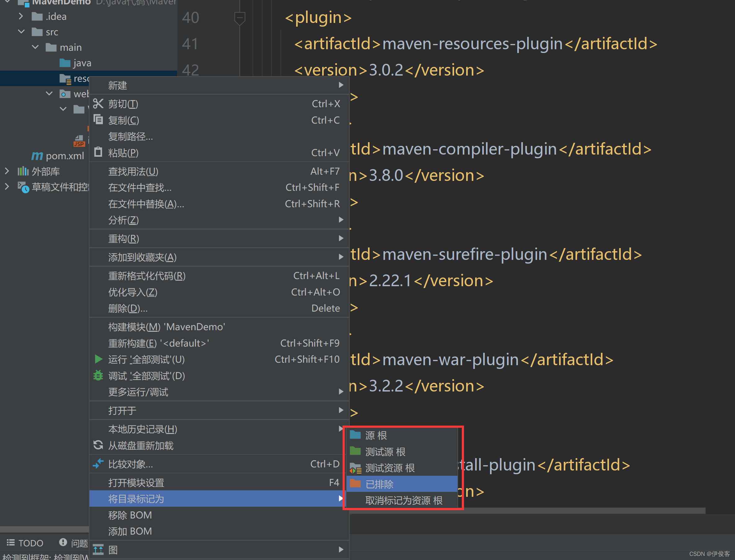Click text maven-resources-plugin in editor
This screenshot has width=735, height=560.
(472, 44)
